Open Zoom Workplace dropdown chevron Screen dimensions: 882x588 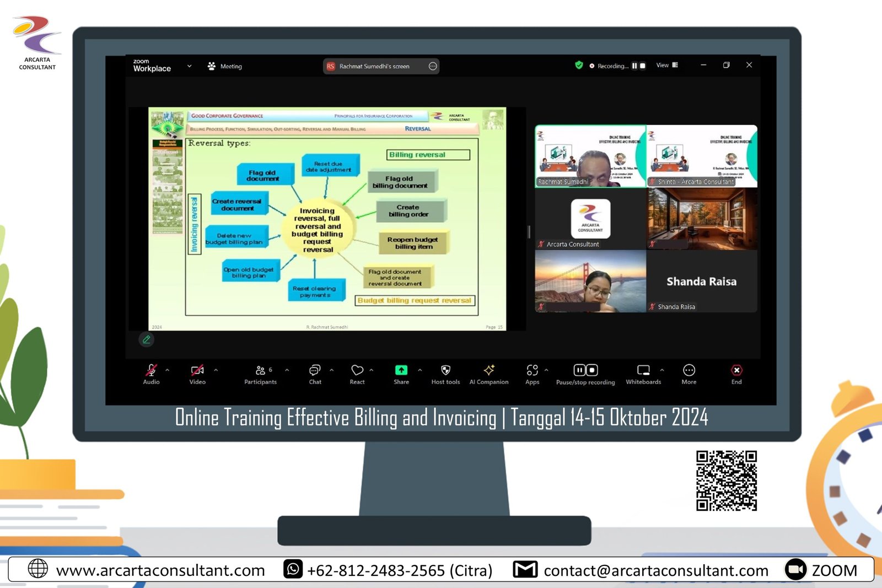189,66
